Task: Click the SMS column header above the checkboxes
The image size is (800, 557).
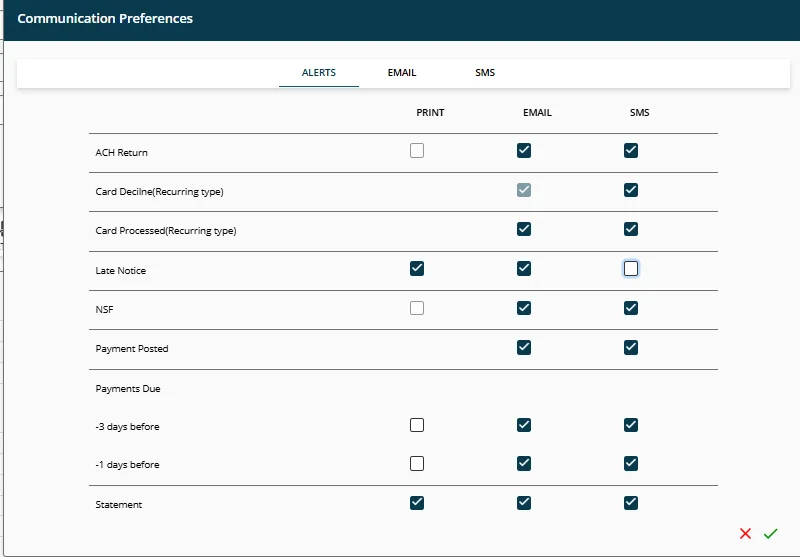Action: [x=639, y=113]
